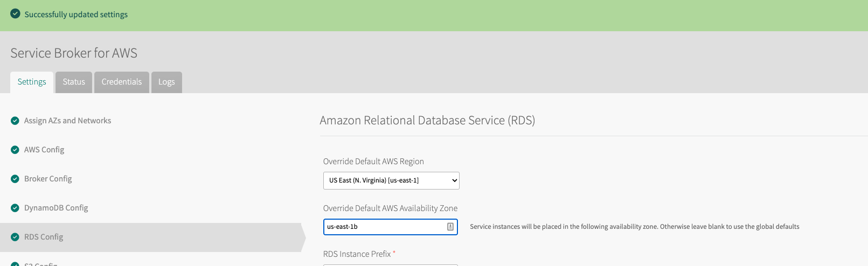Navigate to AWS Config section
Image resolution: width=868 pixels, height=266 pixels.
pos(44,150)
